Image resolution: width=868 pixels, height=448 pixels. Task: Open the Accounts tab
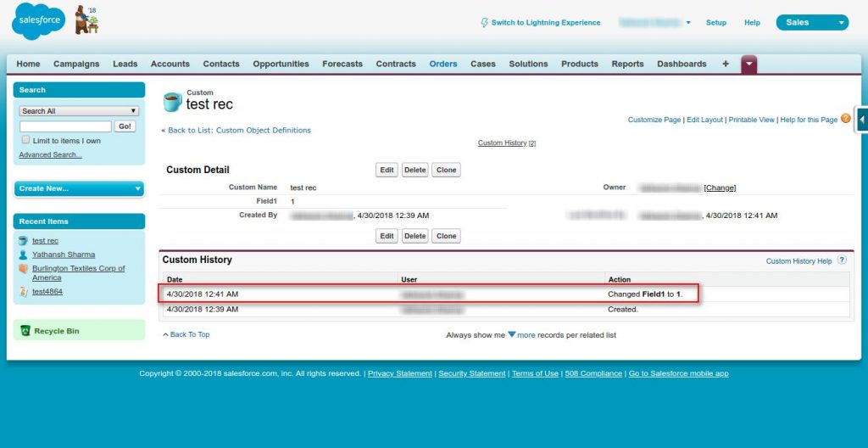click(x=170, y=64)
